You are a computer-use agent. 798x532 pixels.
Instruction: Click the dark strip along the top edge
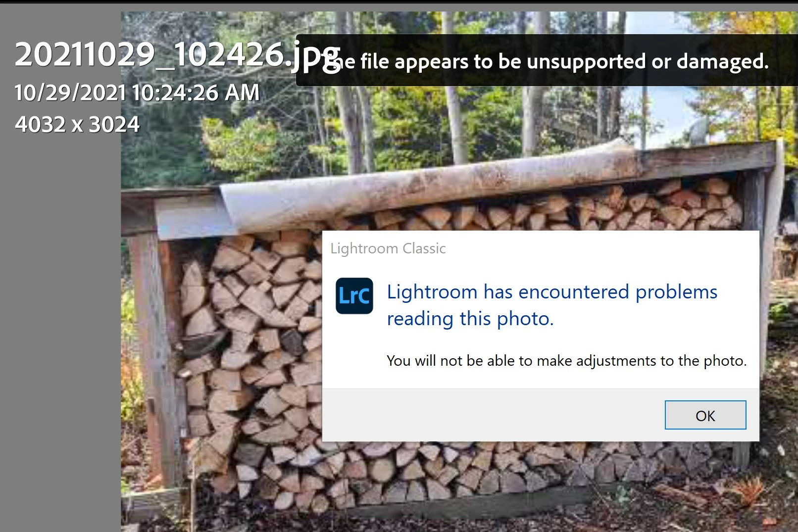[x=399, y=1]
